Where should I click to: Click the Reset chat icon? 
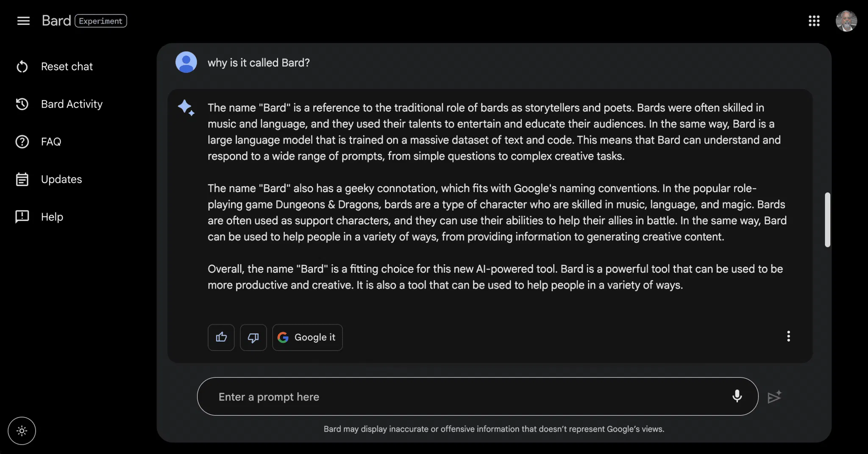coord(22,67)
